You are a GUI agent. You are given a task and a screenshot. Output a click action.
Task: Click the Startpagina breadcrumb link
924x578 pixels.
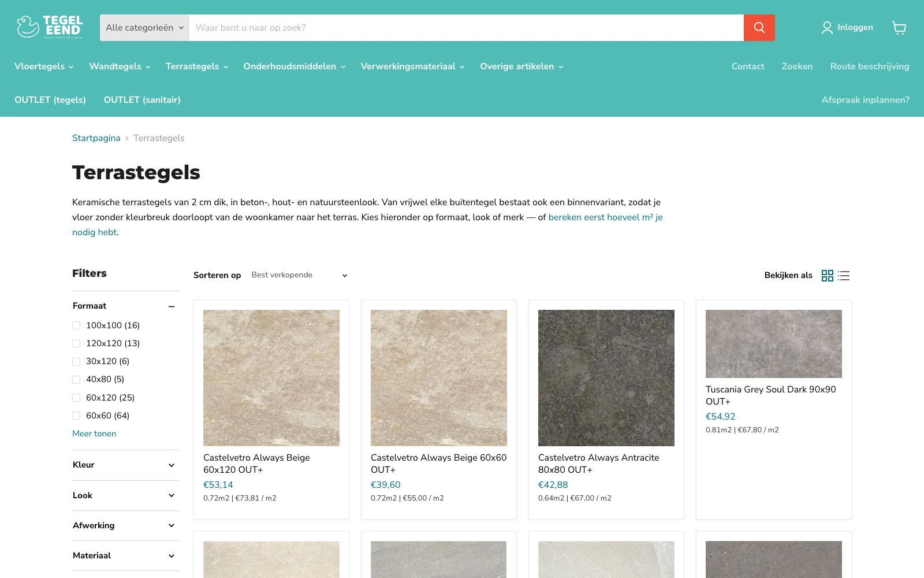[96, 138]
